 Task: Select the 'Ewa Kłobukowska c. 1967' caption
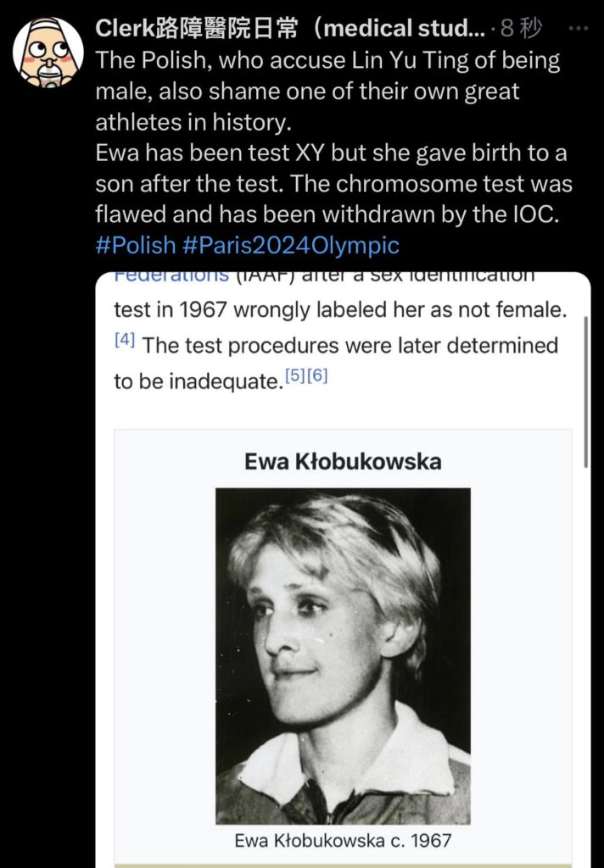(x=343, y=841)
